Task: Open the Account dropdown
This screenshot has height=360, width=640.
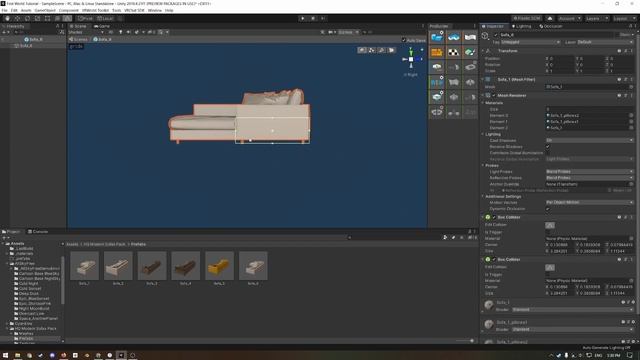Action: point(569,18)
